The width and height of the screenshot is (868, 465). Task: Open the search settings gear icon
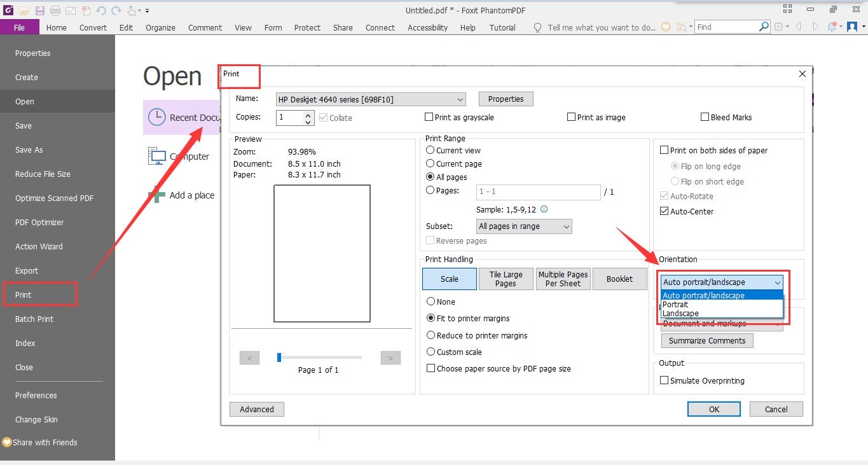[x=780, y=27]
